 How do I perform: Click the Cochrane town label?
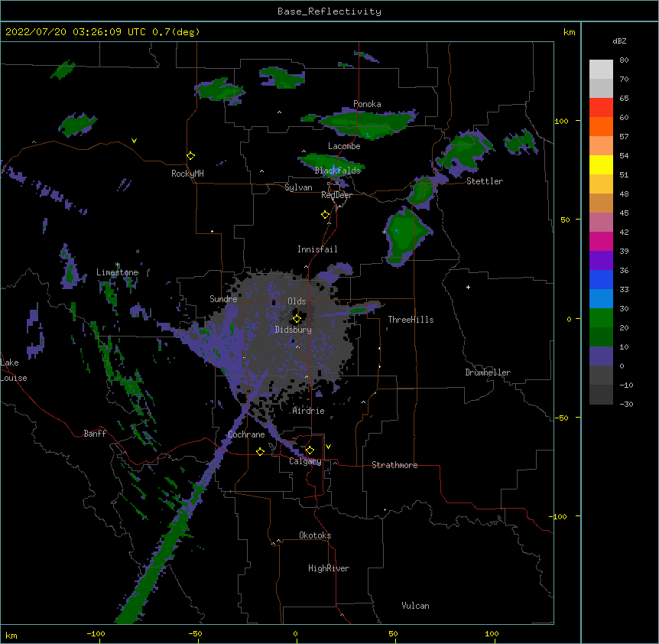(246, 434)
